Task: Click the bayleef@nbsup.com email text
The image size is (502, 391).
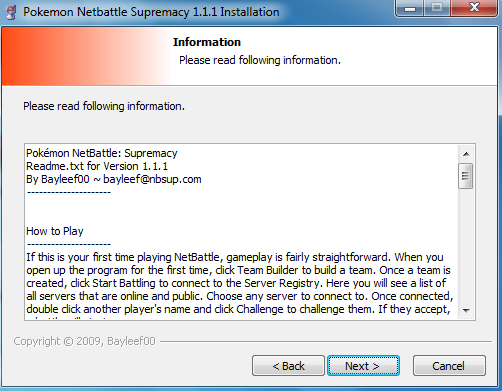Action: pos(152,179)
